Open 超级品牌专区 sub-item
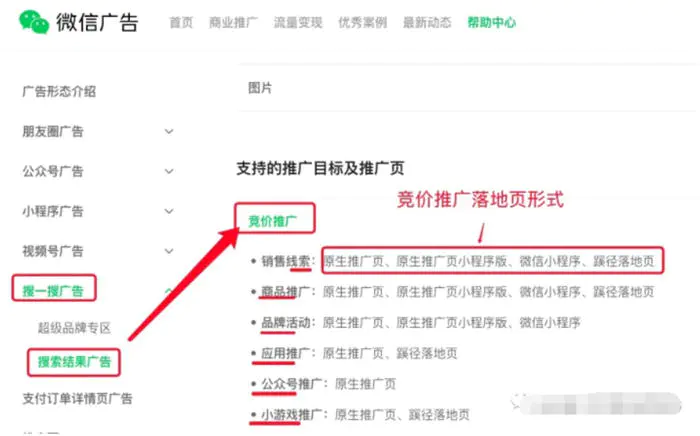The width and height of the screenshot is (700, 436). click(73, 328)
